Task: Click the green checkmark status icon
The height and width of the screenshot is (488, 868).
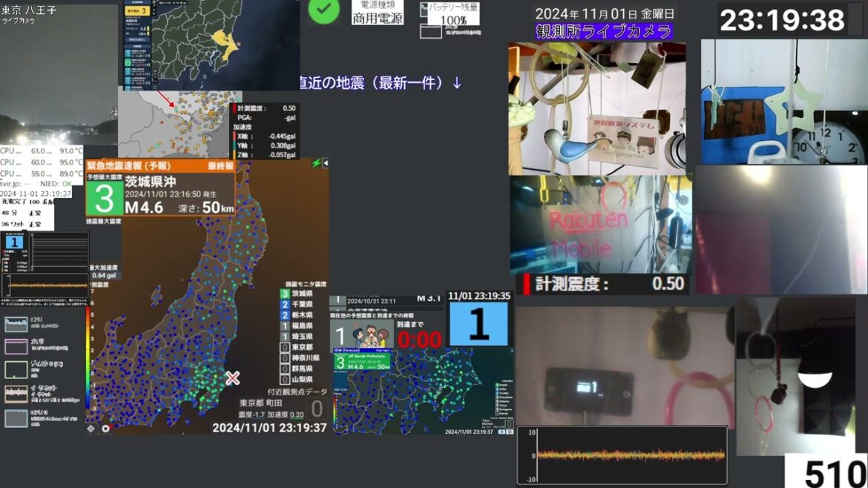Action: click(323, 11)
